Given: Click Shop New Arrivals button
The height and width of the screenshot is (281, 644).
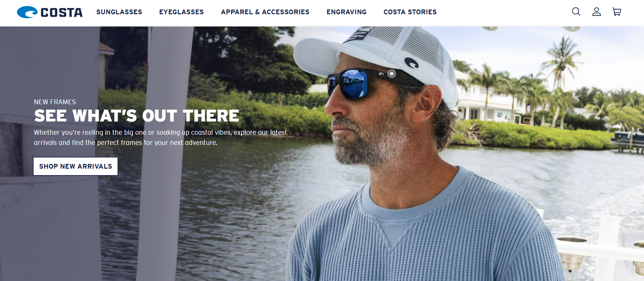Looking at the screenshot, I should (x=76, y=166).
